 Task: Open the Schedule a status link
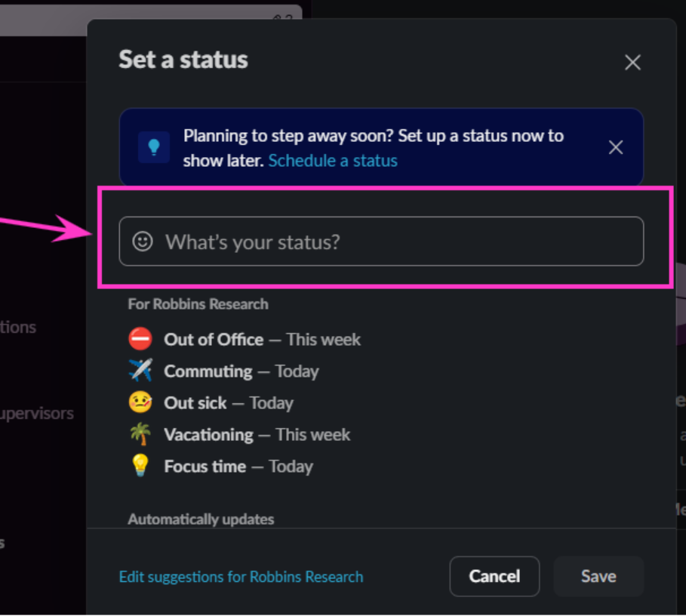[x=333, y=161]
